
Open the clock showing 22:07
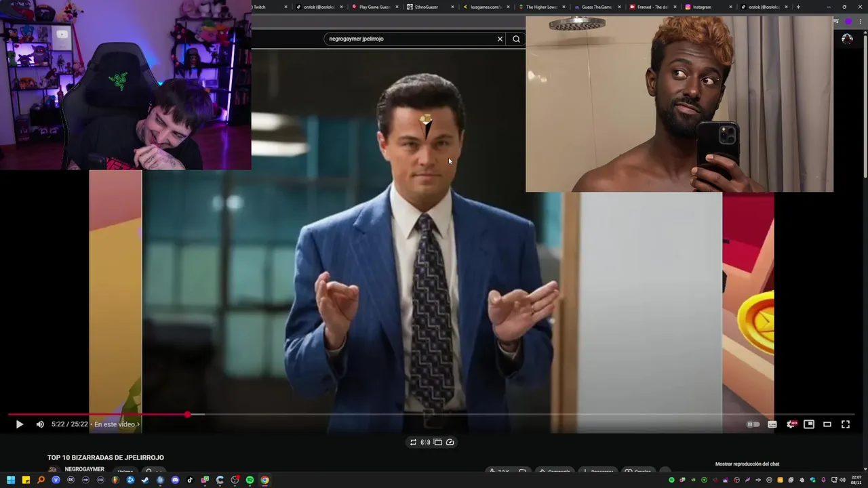click(x=856, y=480)
